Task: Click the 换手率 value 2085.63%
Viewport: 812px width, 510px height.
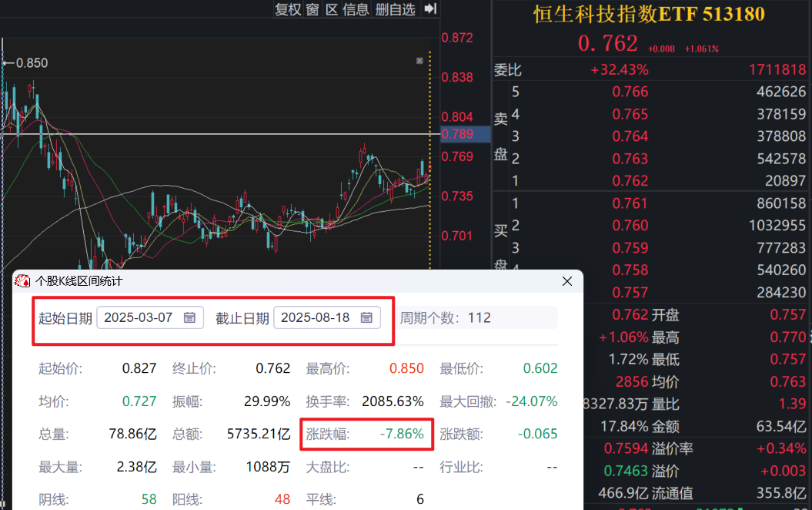Action: (393, 401)
